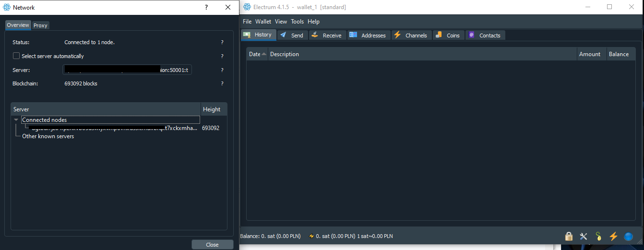Select the connected node row at height 693092
The image size is (644, 250).
[x=119, y=128]
